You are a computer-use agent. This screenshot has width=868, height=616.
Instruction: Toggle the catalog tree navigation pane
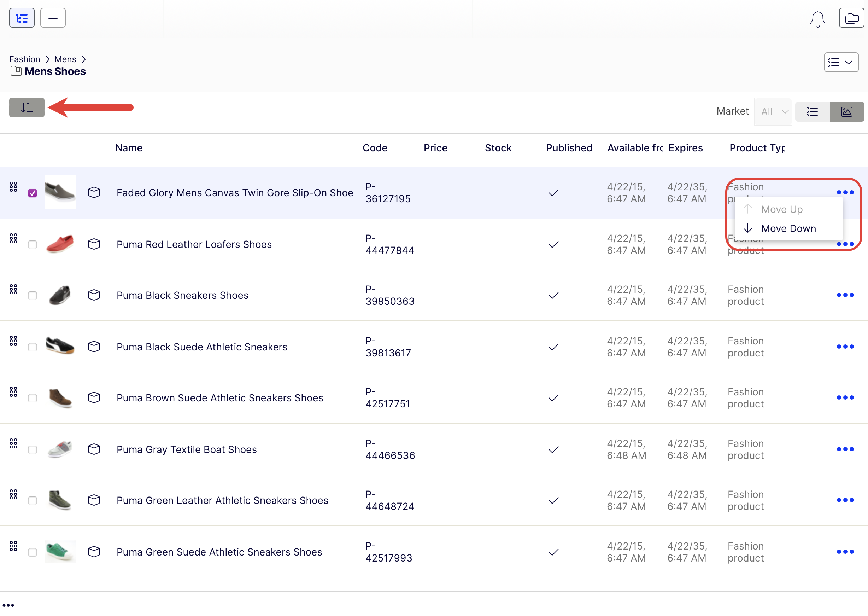(22, 18)
